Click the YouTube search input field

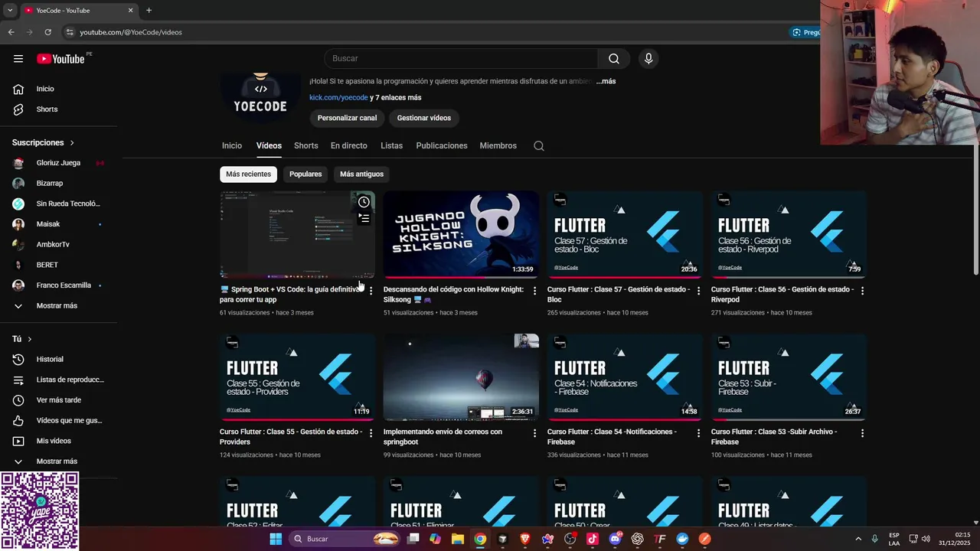click(x=461, y=59)
